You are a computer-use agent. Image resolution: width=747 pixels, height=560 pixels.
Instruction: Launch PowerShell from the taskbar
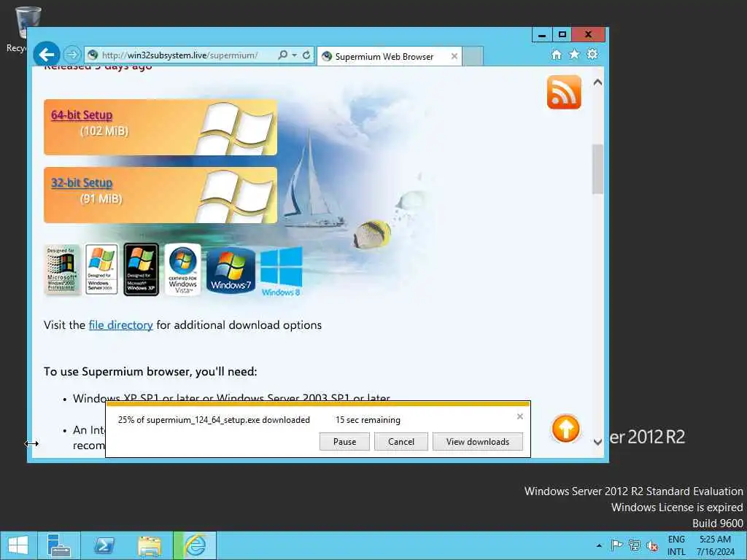pyautogui.click(x=104, y=545)
